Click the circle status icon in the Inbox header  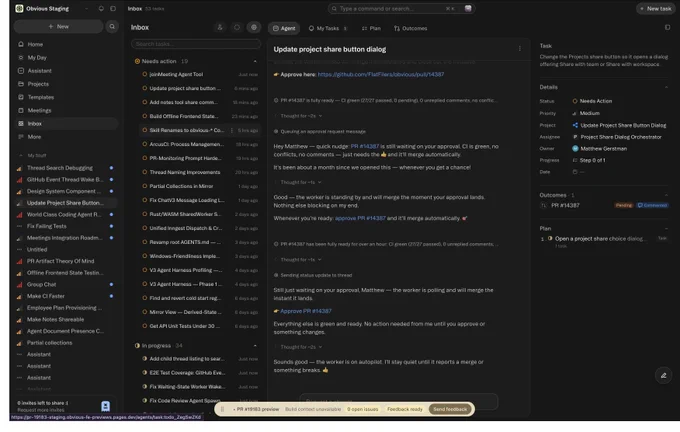(x=237, y=27)
